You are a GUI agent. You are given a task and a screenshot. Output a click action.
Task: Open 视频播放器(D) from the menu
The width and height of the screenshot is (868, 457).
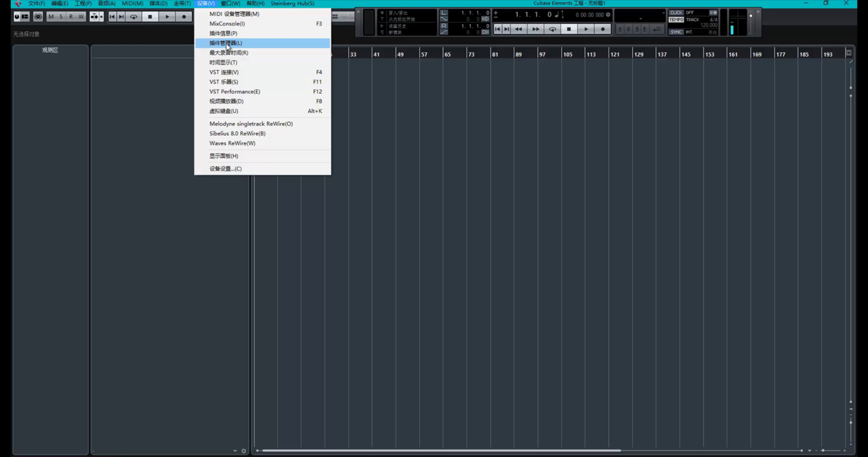262,101
